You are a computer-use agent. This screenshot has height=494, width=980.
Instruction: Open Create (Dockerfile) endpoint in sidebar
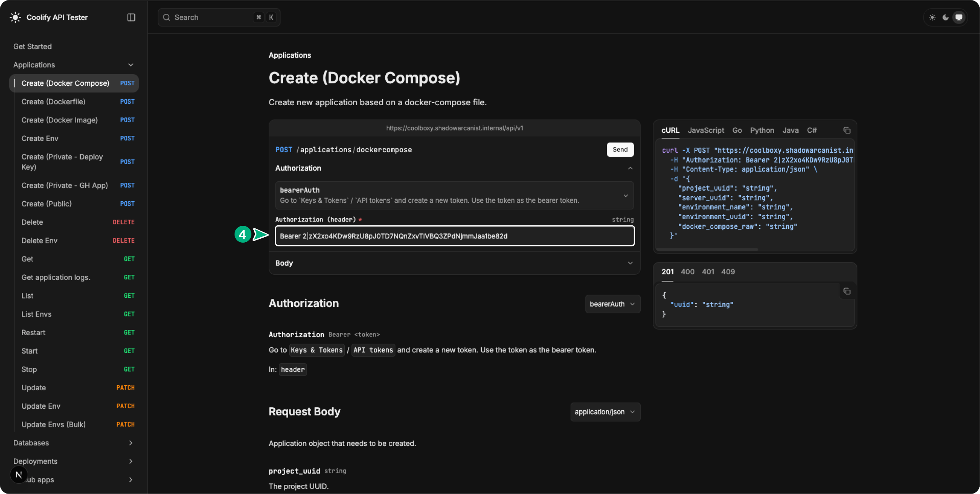coord(54,101)
